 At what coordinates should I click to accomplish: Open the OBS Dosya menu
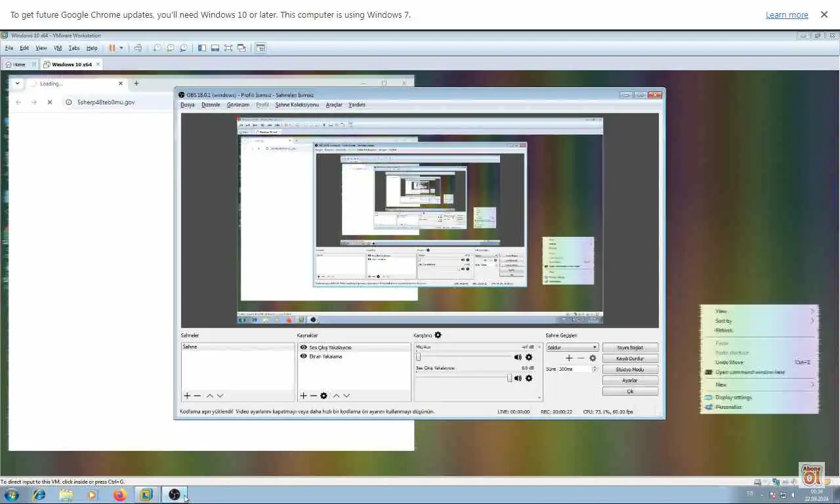coord(188,105)
